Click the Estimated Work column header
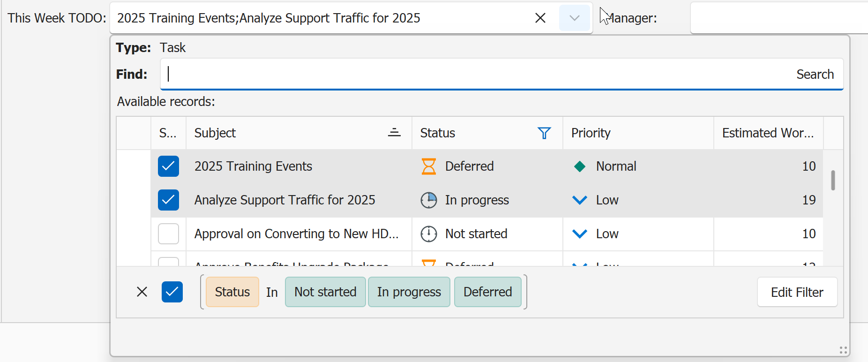 coord(768,133)
